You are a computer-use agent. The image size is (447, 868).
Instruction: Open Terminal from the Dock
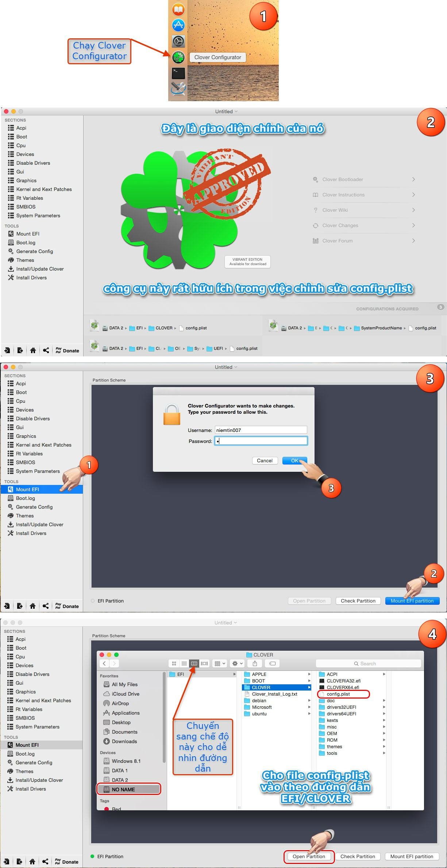coord(178,73)
